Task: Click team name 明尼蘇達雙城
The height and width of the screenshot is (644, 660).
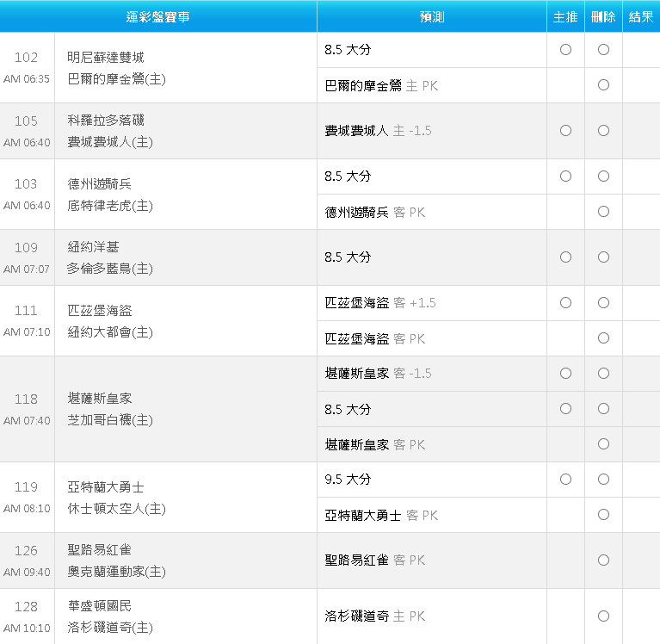Action: [106, 58]
